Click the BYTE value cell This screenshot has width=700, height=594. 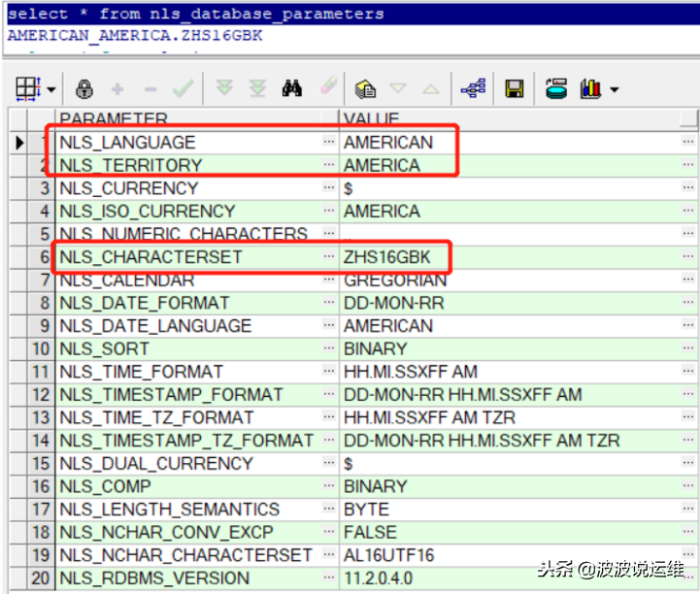pyautogui.click(x=517, y=510)
